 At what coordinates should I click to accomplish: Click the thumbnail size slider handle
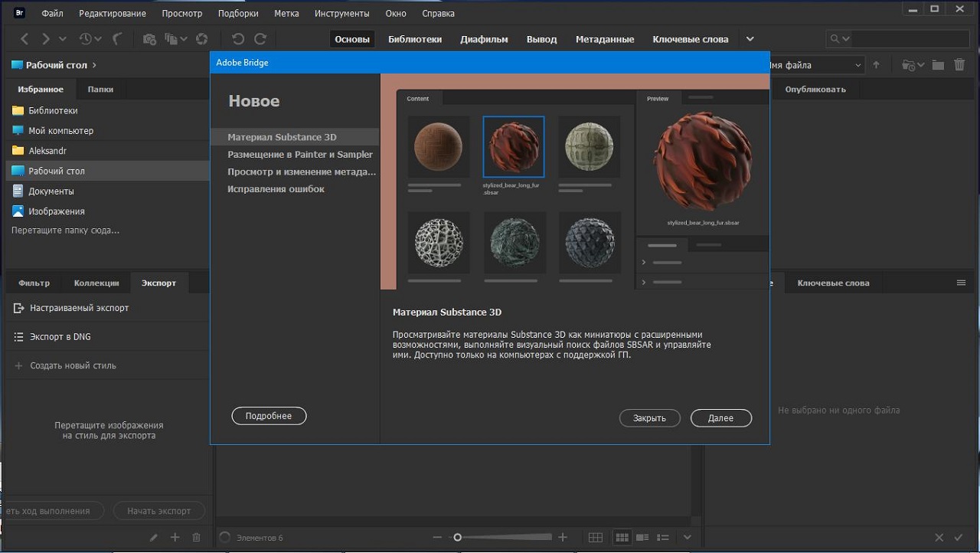[457, 538]
